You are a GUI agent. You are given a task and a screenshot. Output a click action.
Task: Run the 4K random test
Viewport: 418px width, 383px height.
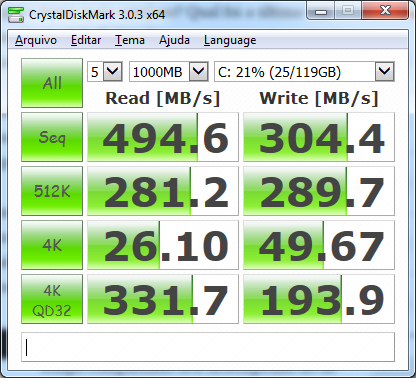(52, 245)
